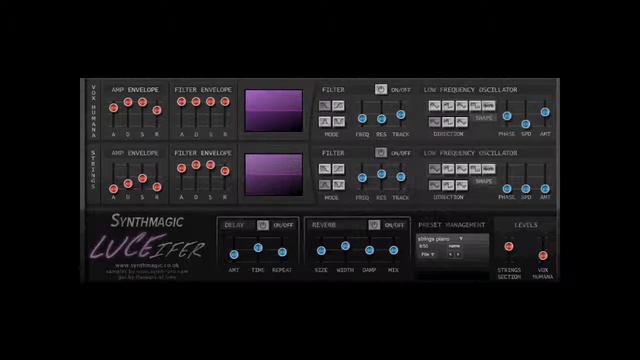Open the www.synthmagic.co.uk link
640x360 pixels.
pos(147,265)
